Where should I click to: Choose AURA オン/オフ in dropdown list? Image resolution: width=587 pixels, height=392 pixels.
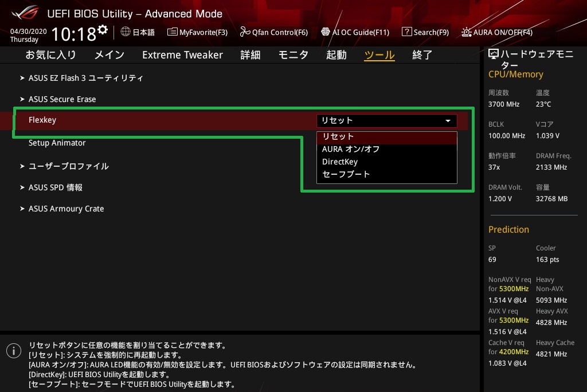(387, 149)
